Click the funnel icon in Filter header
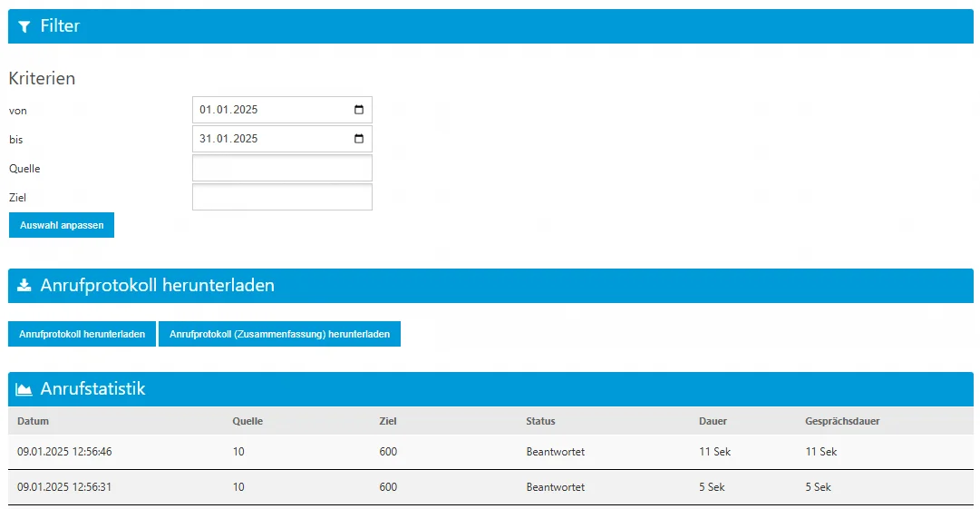 (x=24, y=26)
